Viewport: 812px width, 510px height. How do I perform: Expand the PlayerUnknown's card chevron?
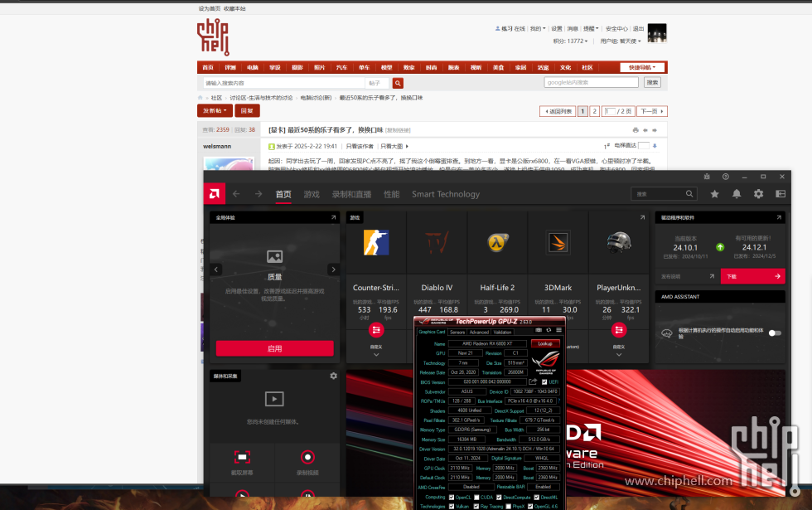(x=619, y=355)
